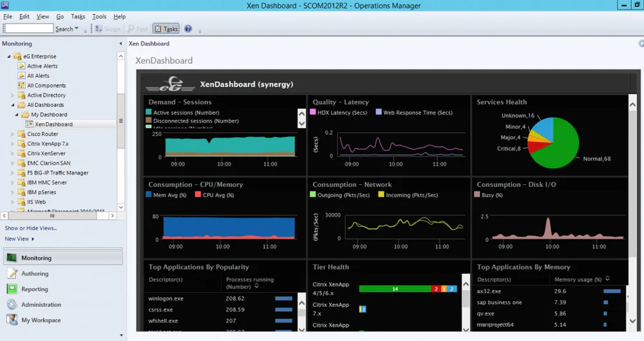
Task: Click the blue Help question mark icon
Action: [x=188, y=29]
